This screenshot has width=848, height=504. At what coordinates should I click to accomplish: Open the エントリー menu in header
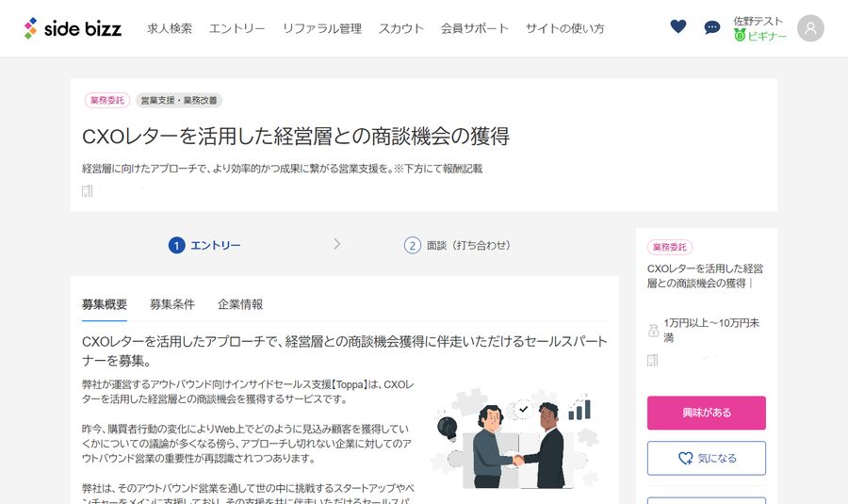(236, 28)
